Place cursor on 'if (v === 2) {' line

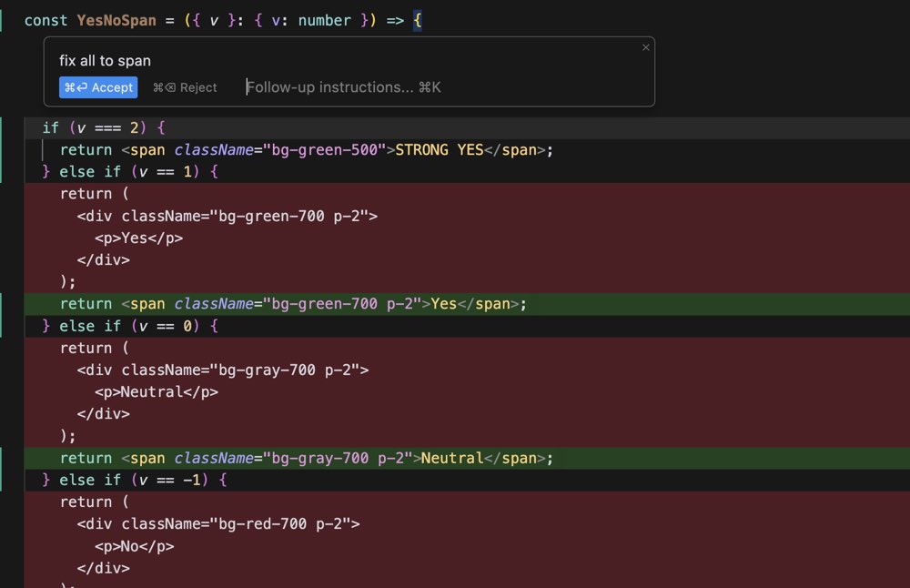click(x=104, y=127)
